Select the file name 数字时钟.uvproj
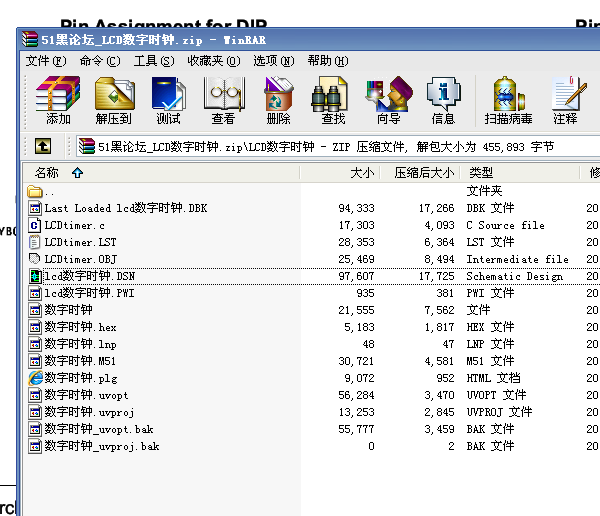The width and height of the screenshot is (600, 516). pyautogui.click(x=90, y=412)
